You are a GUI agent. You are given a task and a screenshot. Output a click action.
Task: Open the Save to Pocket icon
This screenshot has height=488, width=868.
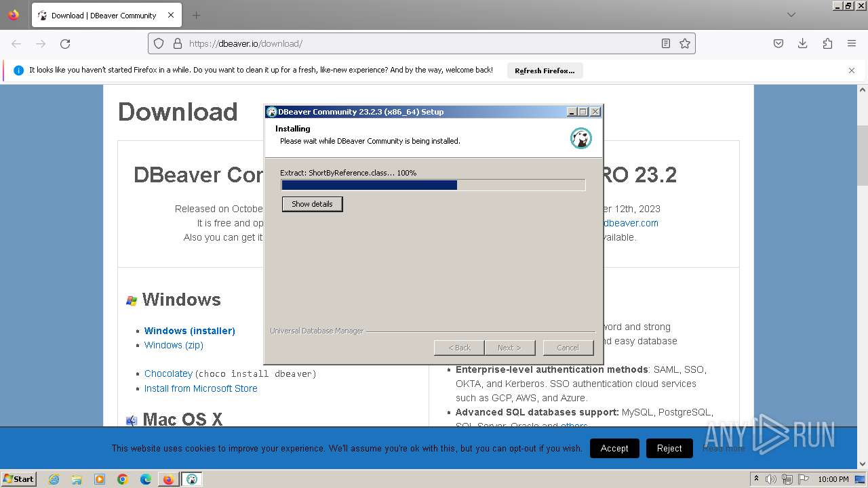pyautogui.click(x=778, y=43)
